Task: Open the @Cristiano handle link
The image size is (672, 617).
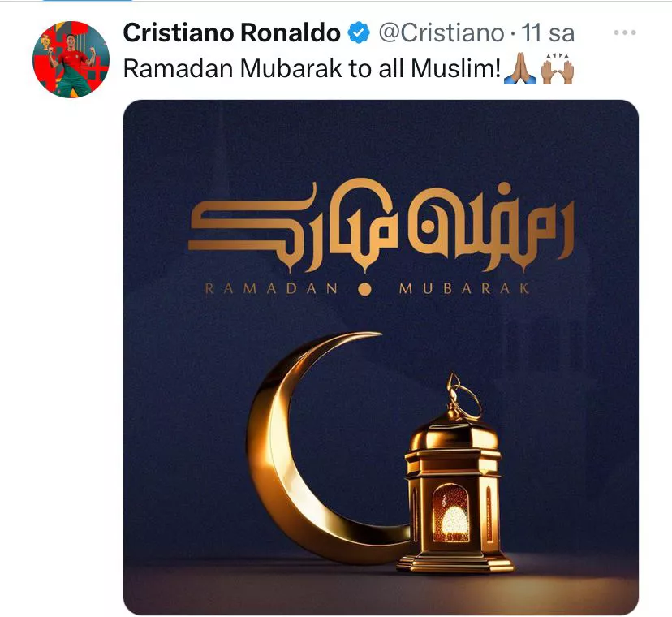Action: coord(441,33)
